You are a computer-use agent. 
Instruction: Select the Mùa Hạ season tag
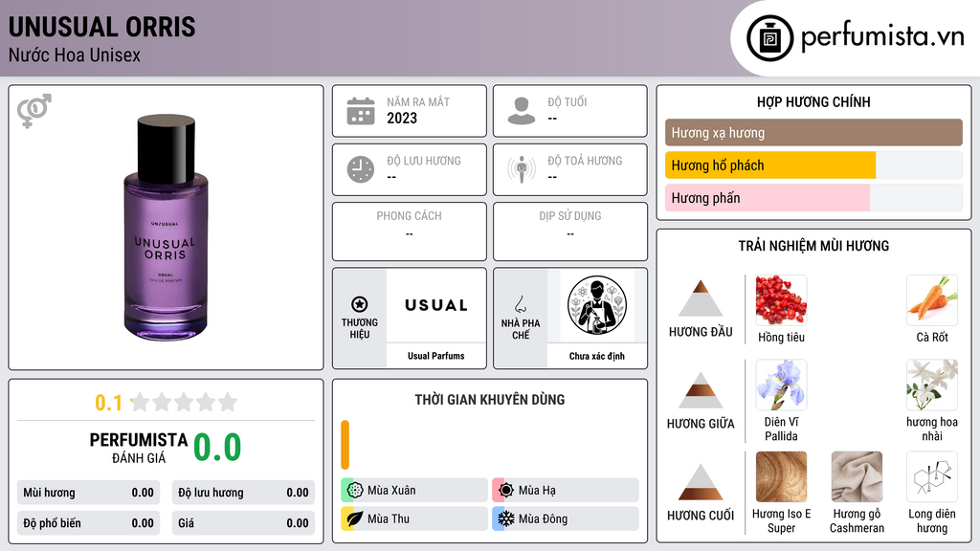point(566,490)
